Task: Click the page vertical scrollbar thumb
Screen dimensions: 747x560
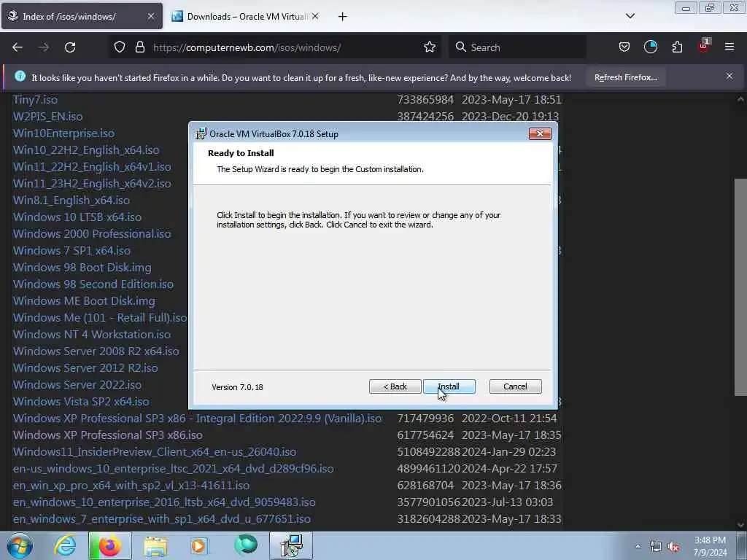Action: coord(740,287)
